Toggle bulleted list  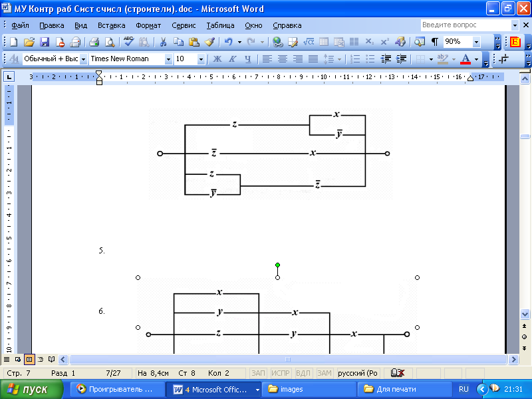pos(370,59)
